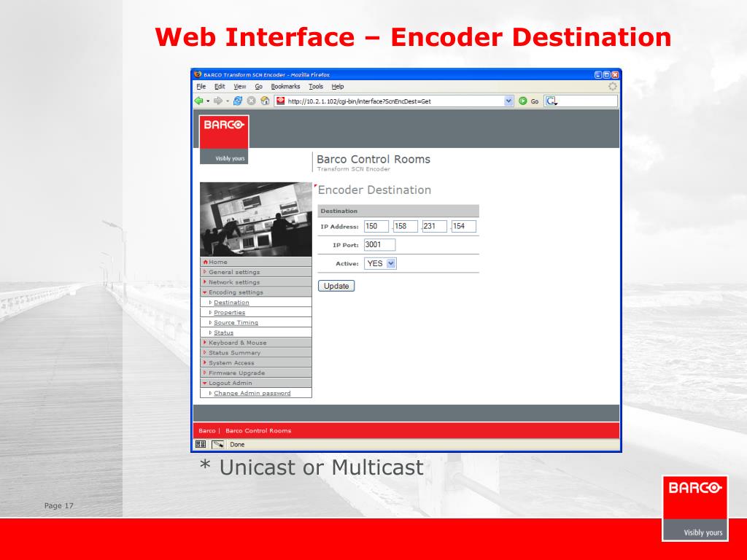Open the Active YES dropdown

380,263
